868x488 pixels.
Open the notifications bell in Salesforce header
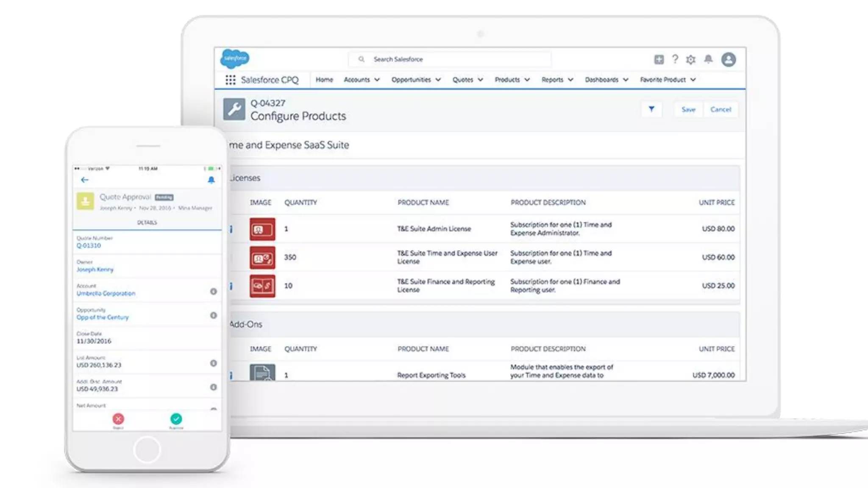pos(708,59)
